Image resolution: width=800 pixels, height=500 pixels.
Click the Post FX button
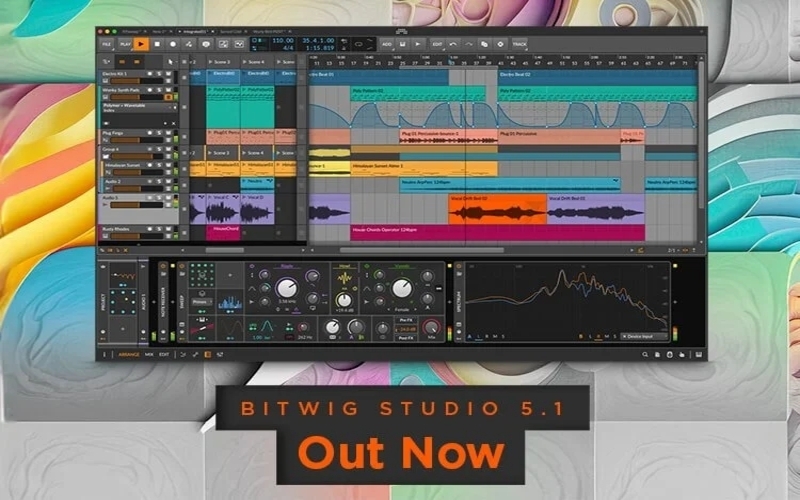point(406,338)
